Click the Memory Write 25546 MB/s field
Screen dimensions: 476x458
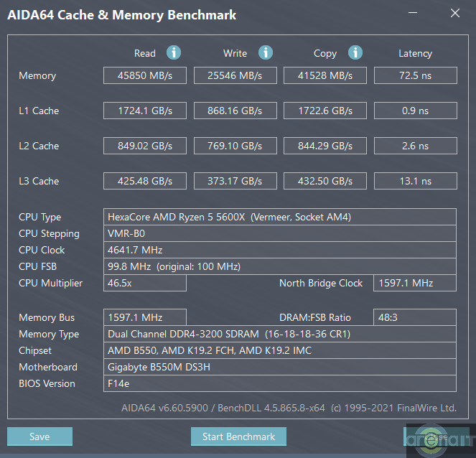235,75
